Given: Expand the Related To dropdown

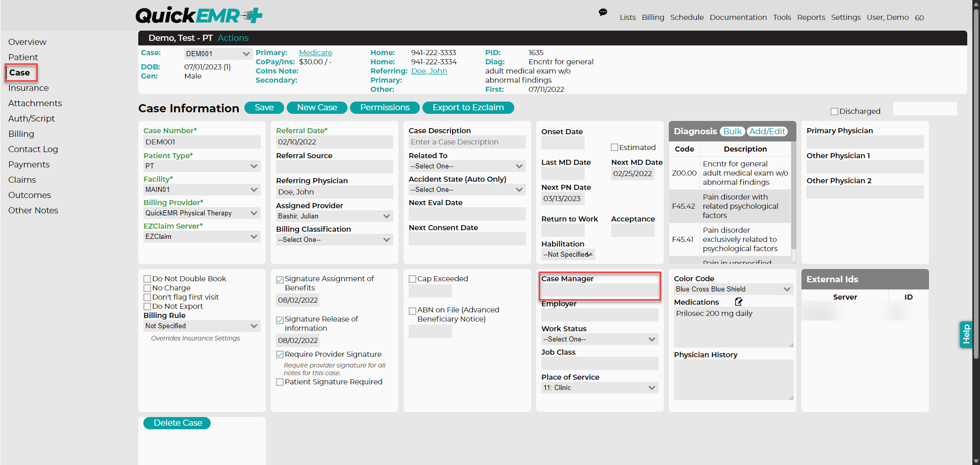Looking at the screenshot, I should [467, 166].
